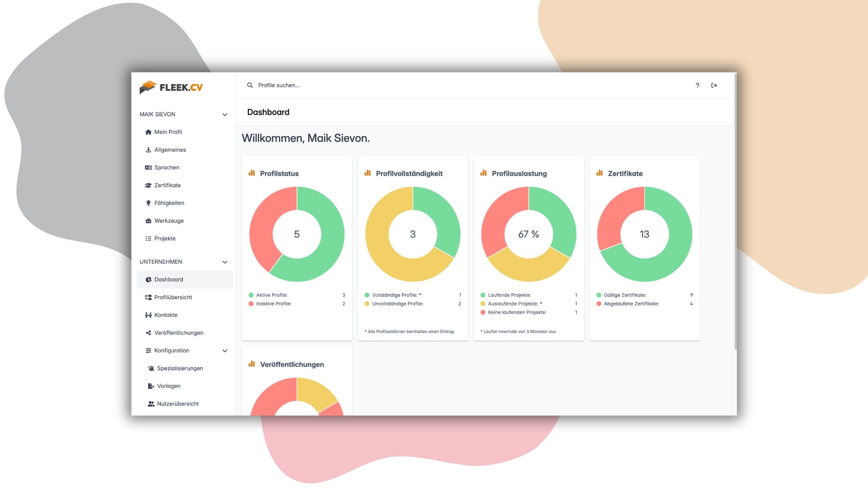
Task: Collapse the MAIK SIEVON section chevron
Action: pos(225,114)
